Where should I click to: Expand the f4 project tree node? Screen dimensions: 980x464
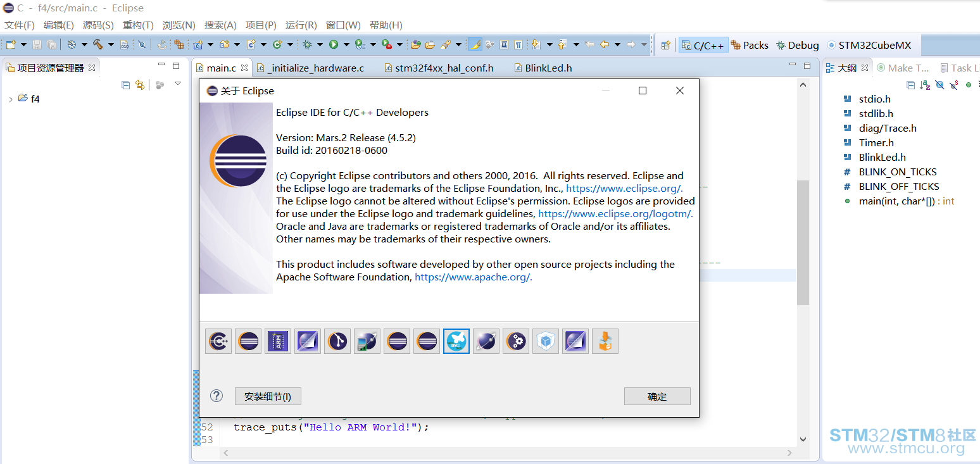(x=11, y=99)
